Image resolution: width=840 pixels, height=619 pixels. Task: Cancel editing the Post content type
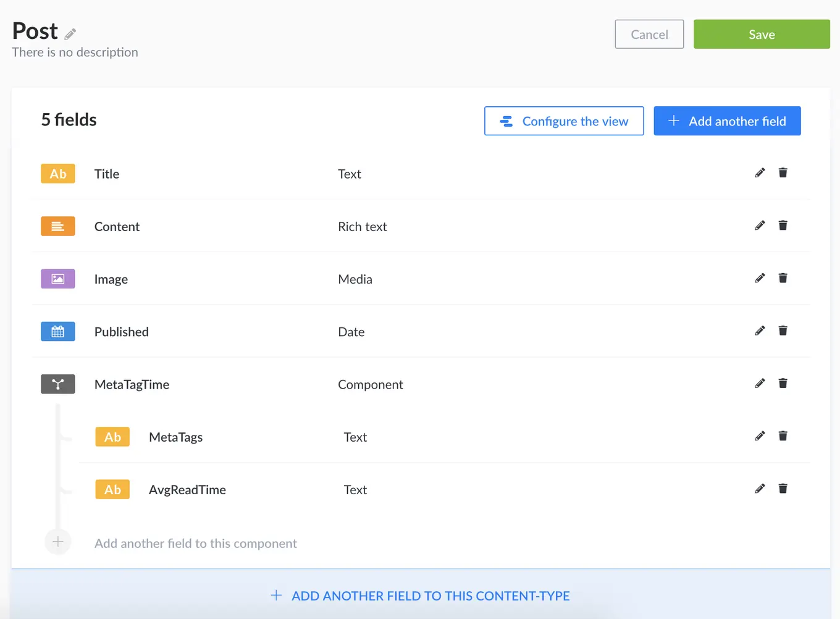coord(649,34)
